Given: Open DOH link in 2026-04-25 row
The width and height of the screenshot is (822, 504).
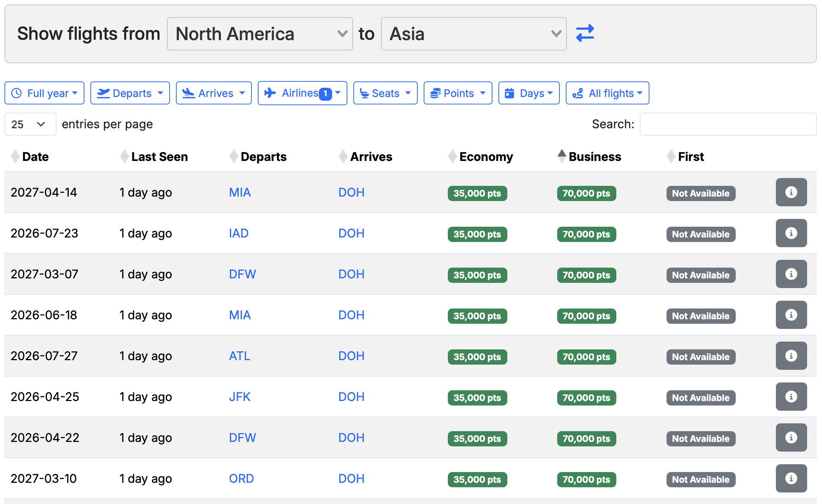Looking at the screenshot, I should coord(351,397).
